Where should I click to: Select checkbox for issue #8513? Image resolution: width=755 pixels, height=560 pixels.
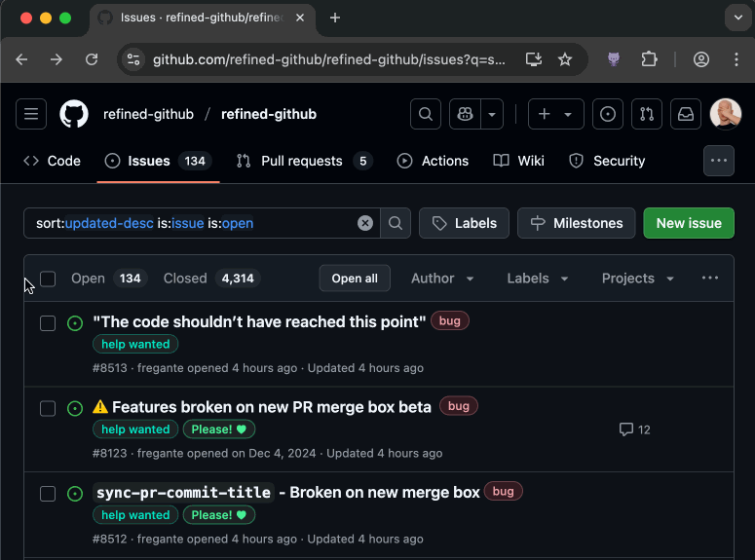click(x=48, y=323)
